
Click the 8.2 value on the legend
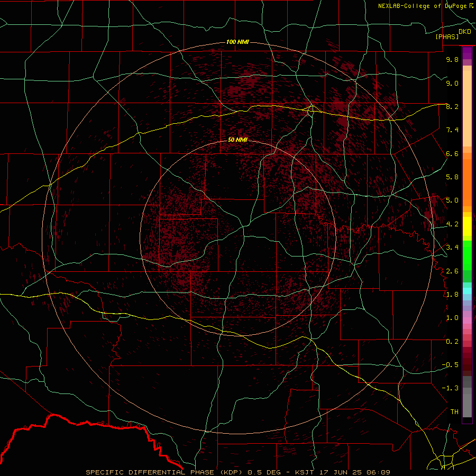click(452, 106)
